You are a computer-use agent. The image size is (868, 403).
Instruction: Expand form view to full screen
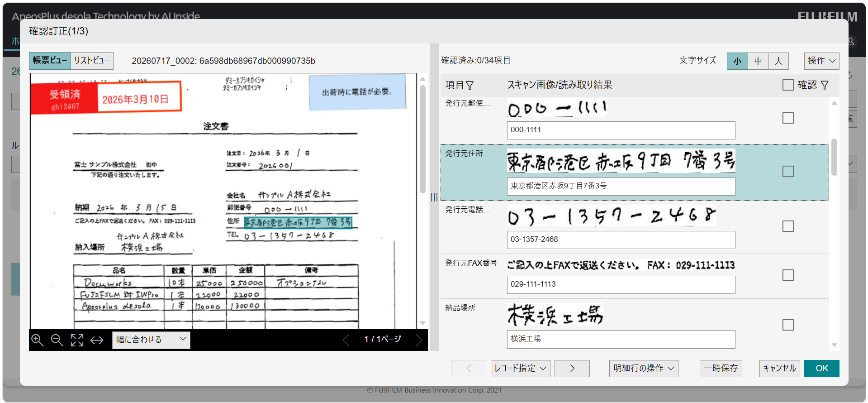point(77,340)
